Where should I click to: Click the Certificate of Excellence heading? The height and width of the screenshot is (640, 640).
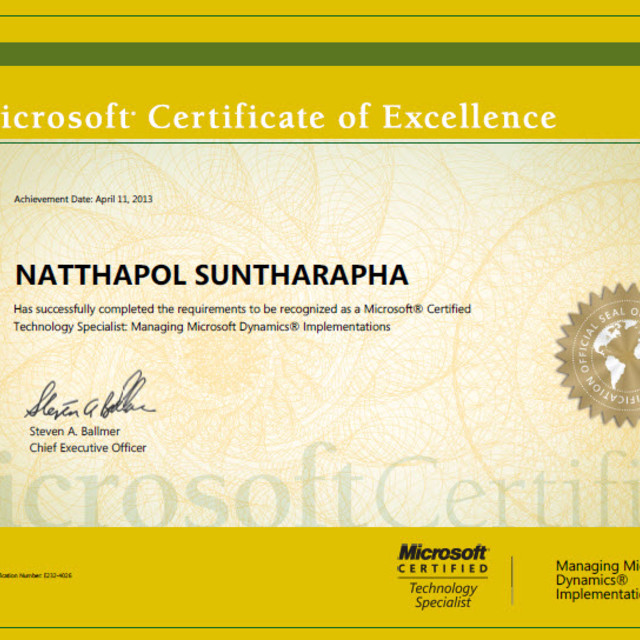pyautogui.click(x=352, y=118)
